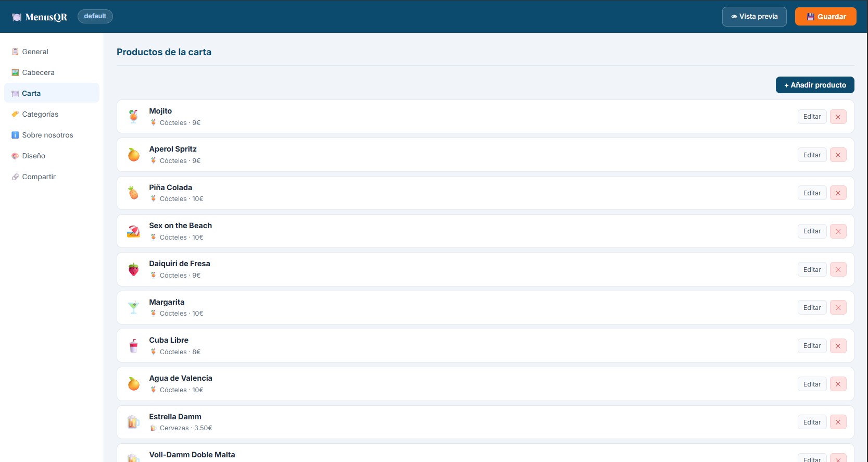Click the martini glass icon for Margarita
This screenshot has height=462, width=868.
click(134, 307)
